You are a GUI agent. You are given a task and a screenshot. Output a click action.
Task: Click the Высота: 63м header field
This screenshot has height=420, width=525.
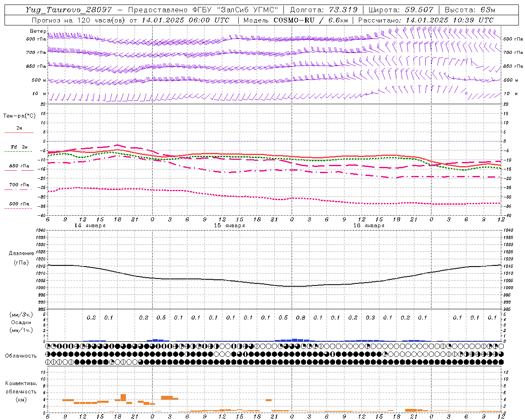click(470, 10)
